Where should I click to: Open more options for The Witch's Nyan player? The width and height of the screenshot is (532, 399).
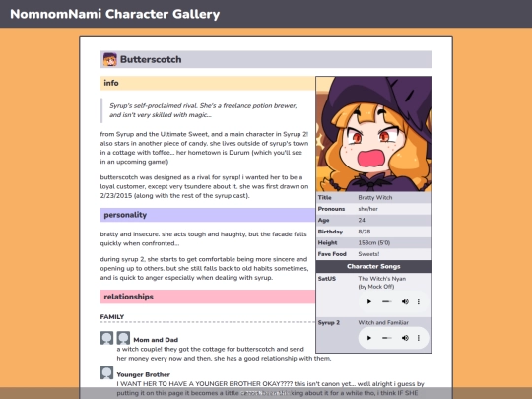pos(419,301)
